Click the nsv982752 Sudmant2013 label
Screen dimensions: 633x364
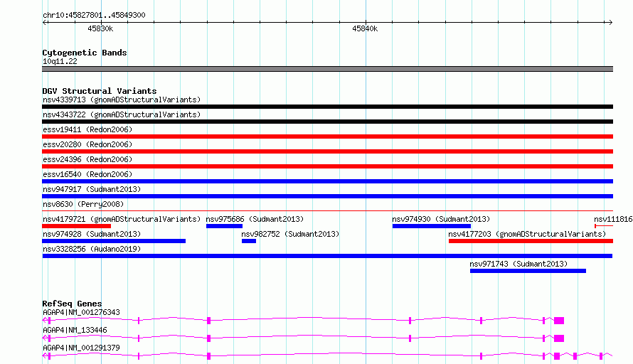(290, 234)
